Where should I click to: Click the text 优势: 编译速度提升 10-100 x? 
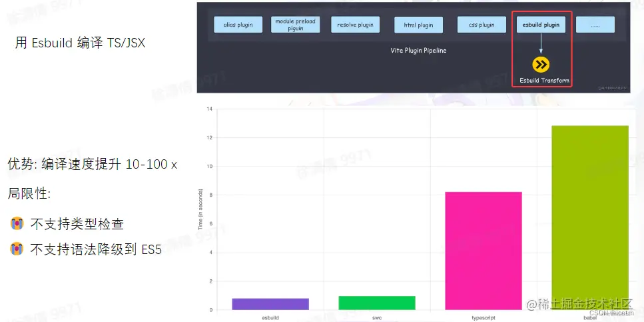point(93,165)
